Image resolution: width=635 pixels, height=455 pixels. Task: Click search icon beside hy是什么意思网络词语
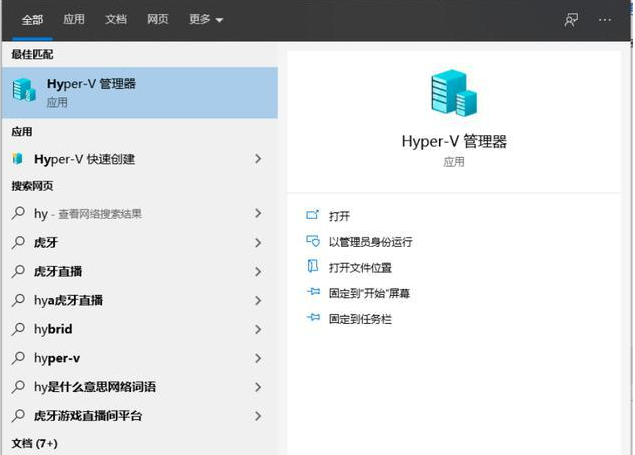pyautogui.click(x=18, y=387)
